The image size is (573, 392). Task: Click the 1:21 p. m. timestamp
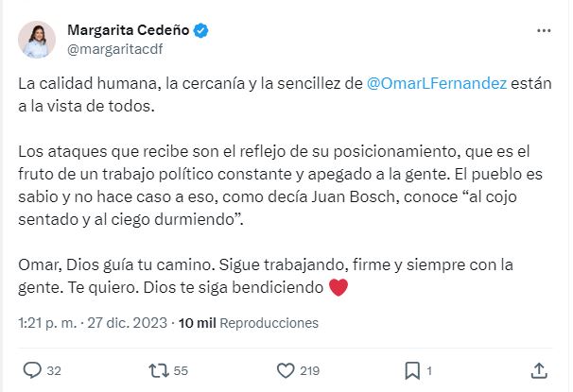(46, 322)
